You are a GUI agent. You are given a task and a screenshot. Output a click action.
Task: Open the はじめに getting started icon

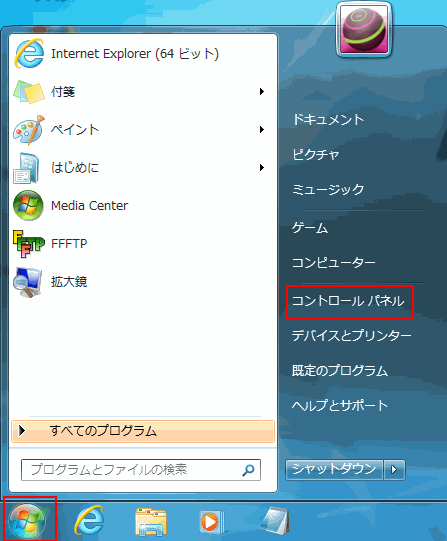pos(26,168)
